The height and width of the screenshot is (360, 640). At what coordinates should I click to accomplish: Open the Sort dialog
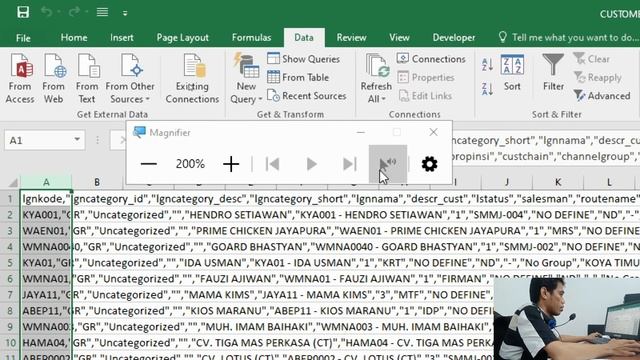click(512, 72)
